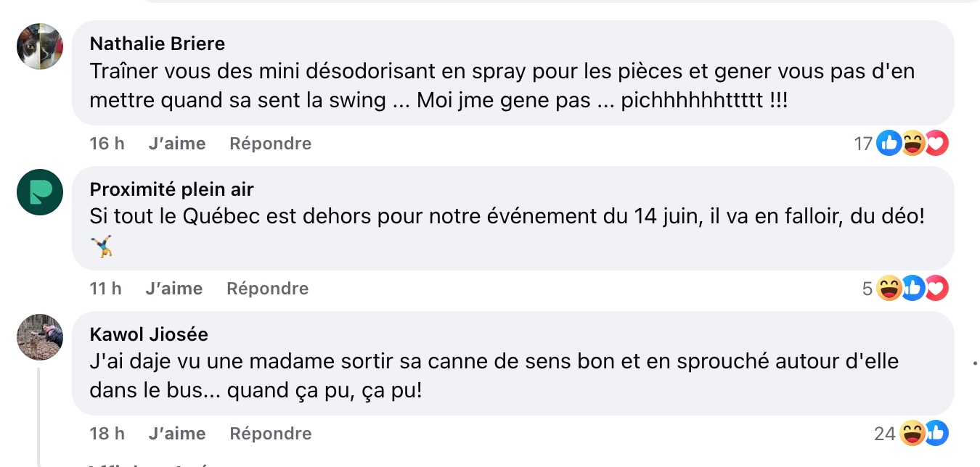980x467 pixels.
Task: View the 24 reactions count on Kawol's comment
Action: pyautogui.click(x=885, y=434)
